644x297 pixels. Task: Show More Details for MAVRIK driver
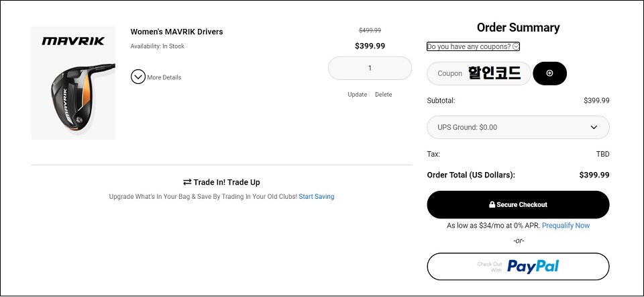[164, 77]
